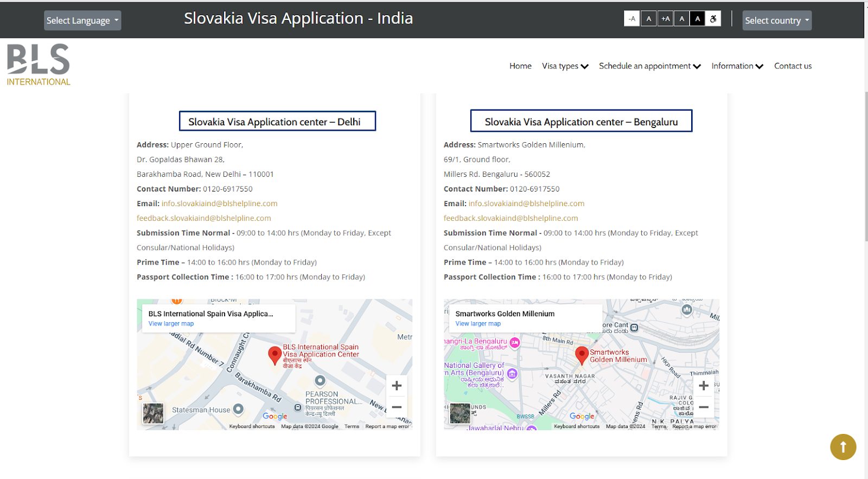Open the Contact us page
868x479 pixels.
point(793,66)
